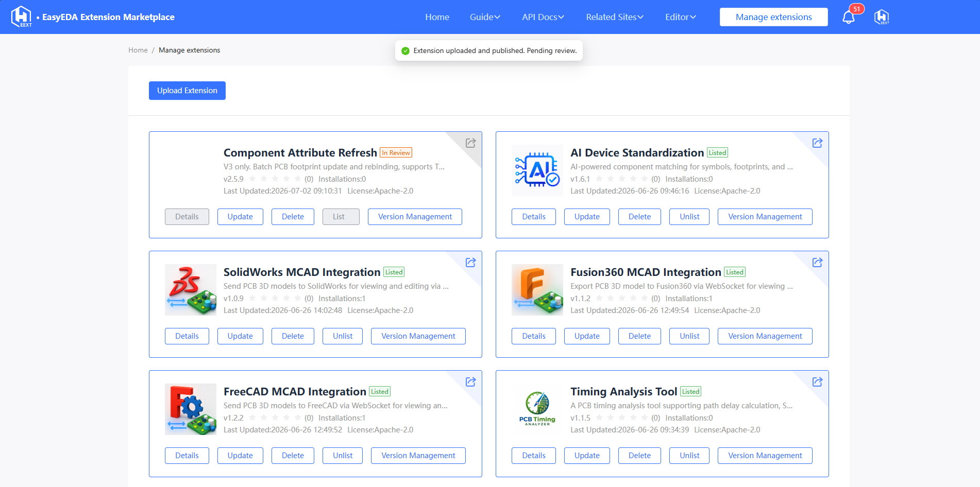Viewport: 980px width, 487px height.
Task: Expand the API Docs dropdown menu
Action: [x=543, y=17]
